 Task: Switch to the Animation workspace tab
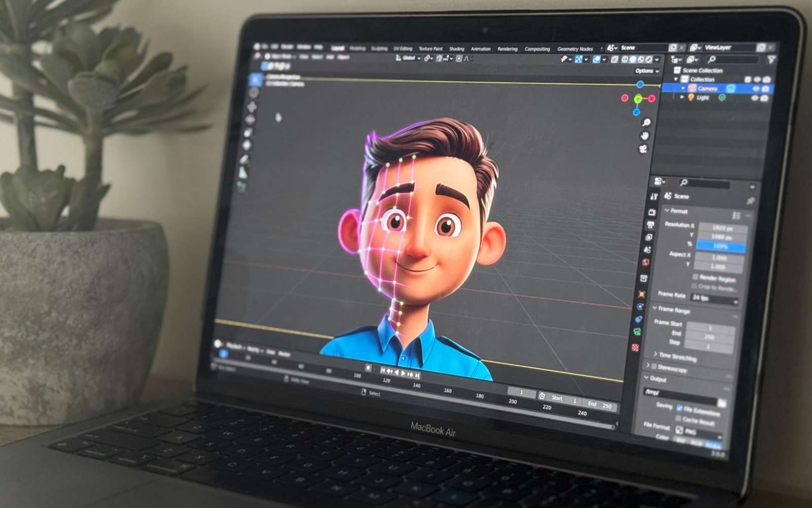(481, 48)
